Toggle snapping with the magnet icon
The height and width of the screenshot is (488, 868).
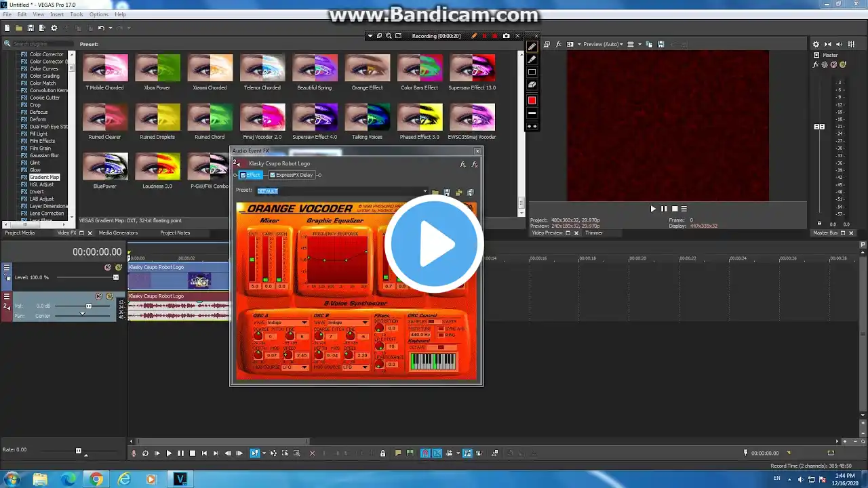pyautogui.click(x=425, y=453)
